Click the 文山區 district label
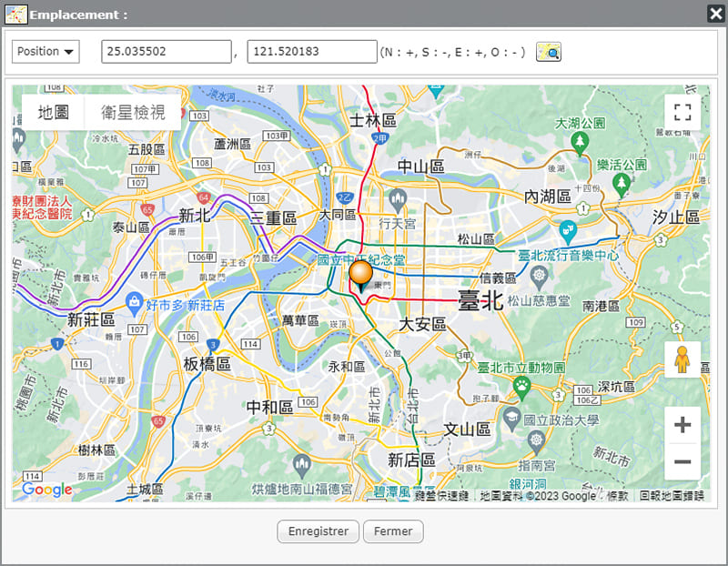 tap(467, 430)
